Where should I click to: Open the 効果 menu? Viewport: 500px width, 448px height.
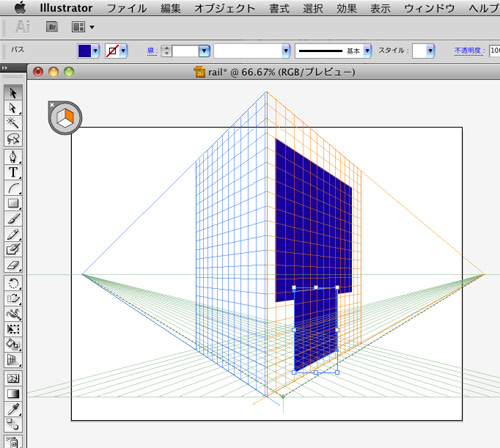tap(347, 8)
